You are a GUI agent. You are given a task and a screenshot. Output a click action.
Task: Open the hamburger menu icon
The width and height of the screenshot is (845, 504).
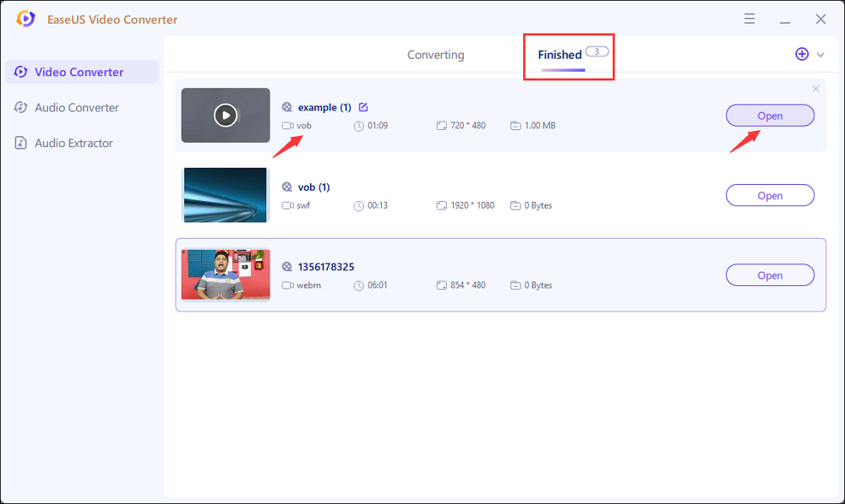click(x=750, y=19)
